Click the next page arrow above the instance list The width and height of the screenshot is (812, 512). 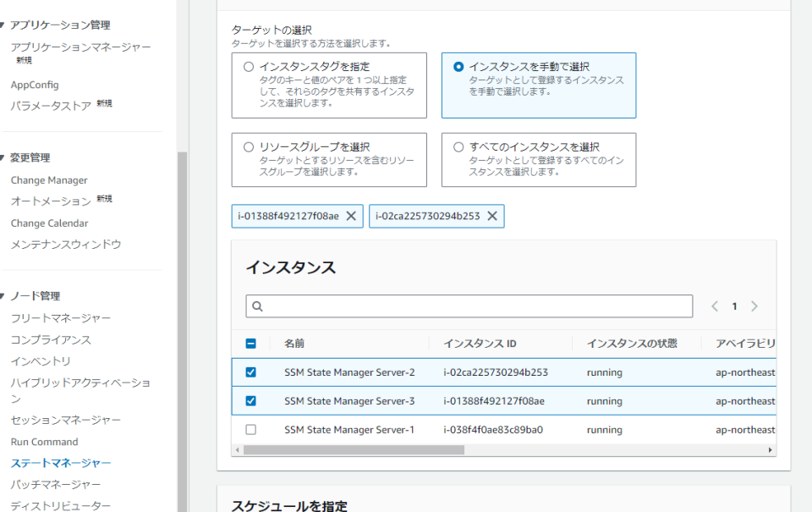click(x=754, y=306)
